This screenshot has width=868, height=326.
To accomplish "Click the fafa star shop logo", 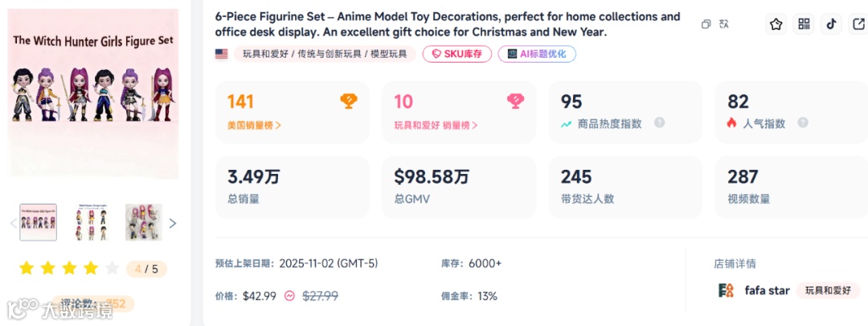I will (726, 291).
